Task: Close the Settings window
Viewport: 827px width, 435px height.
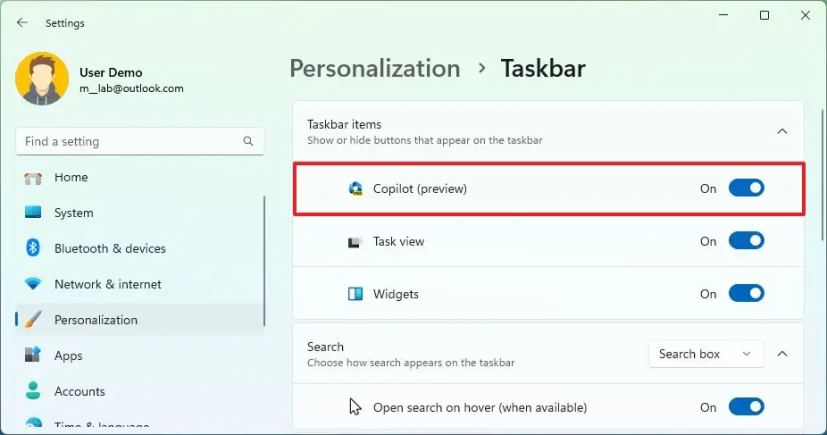Action: click(805, 15)
